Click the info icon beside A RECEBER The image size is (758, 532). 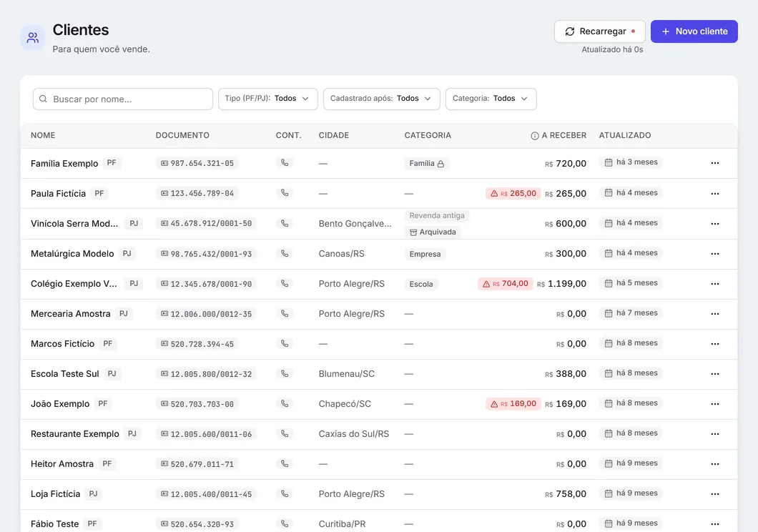[x=535, y=136]
